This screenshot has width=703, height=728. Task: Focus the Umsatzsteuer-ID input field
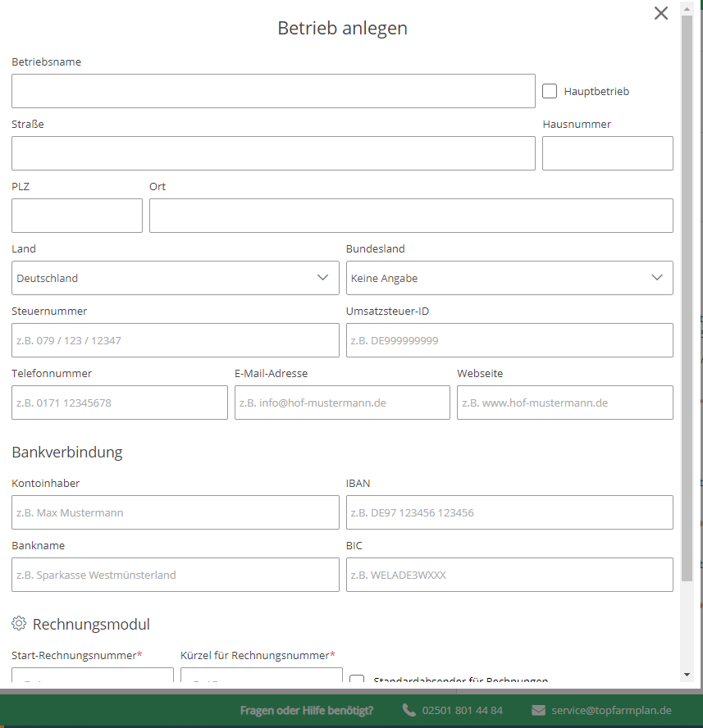click(x=509, y=340)
